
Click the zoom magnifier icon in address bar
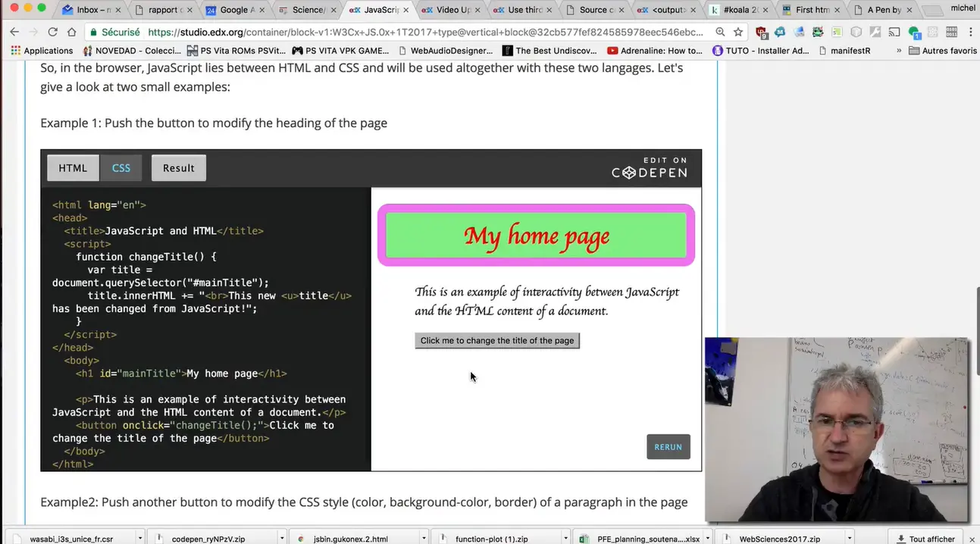[x=720, y=32]
